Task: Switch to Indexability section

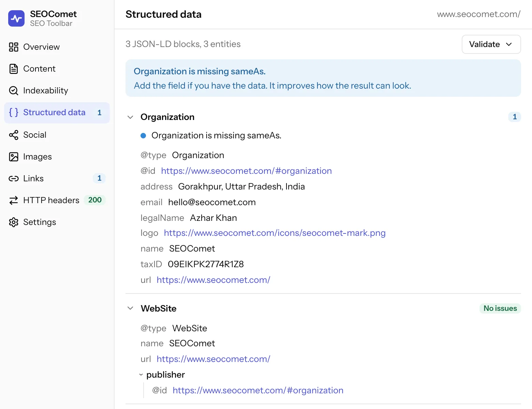Action: pyautogui.click(x=57, y=91)
